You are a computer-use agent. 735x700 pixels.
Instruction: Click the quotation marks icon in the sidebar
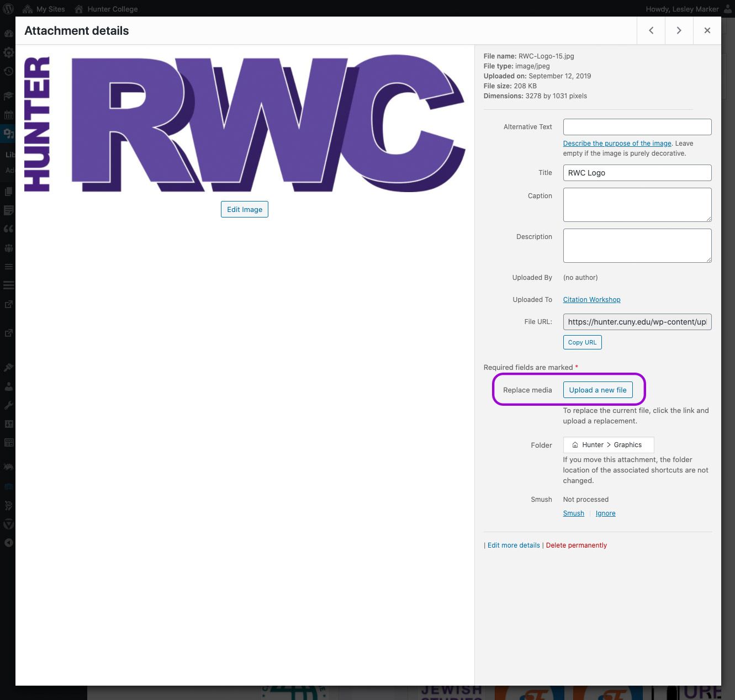[x=8, y=229]
